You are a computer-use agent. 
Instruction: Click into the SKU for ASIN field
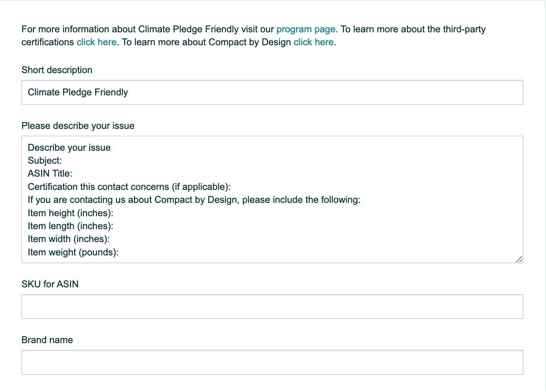[272, 307]
